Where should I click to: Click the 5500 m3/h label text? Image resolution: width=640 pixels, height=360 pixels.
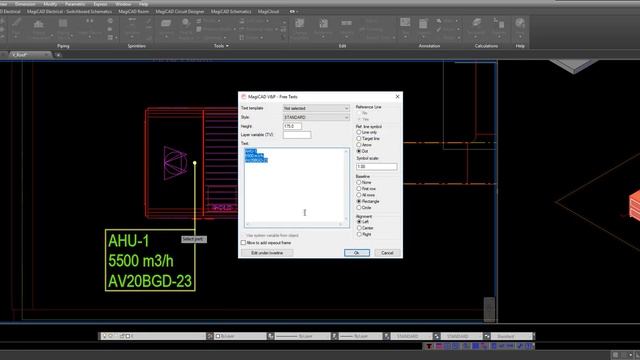pos(141,261)
